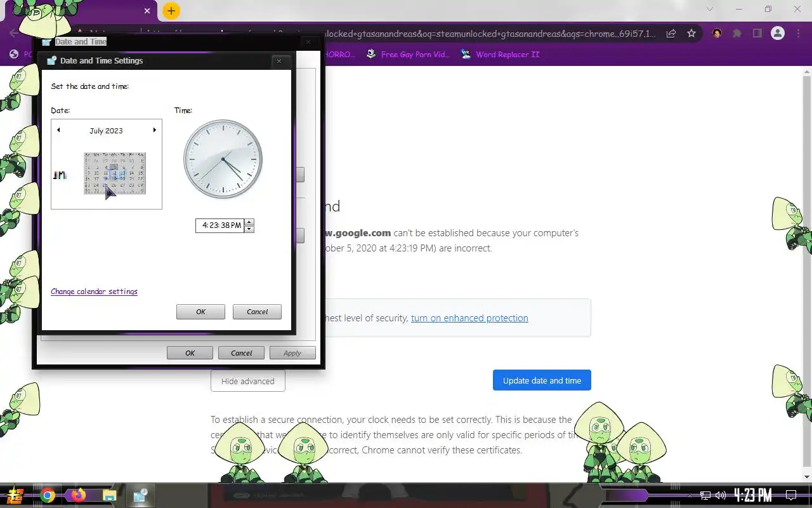
Task: Open the Chrome profile avatar
Action: (x=777, y=33)
